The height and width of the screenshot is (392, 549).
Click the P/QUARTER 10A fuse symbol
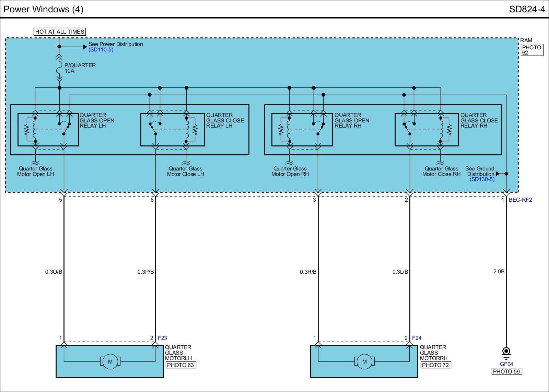(59, 68)
